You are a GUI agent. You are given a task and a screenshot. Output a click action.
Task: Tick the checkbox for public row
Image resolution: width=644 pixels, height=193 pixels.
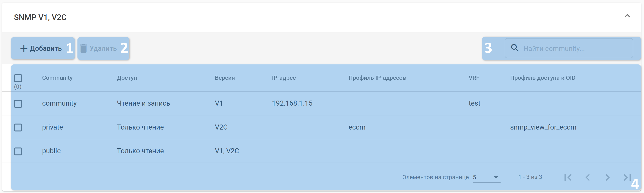click(18, 151)
